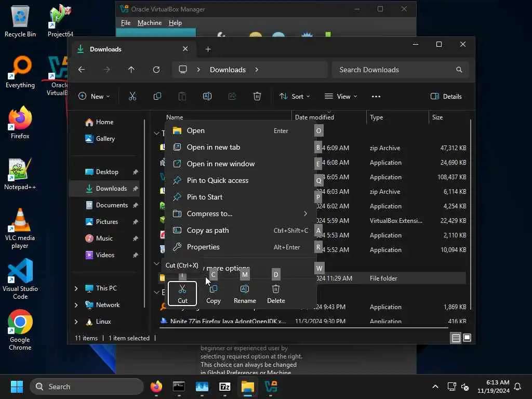The height and width of the screenshot is (399, 532).
Task: Add a new Explorer tab
Action: (x=208, y=49)
